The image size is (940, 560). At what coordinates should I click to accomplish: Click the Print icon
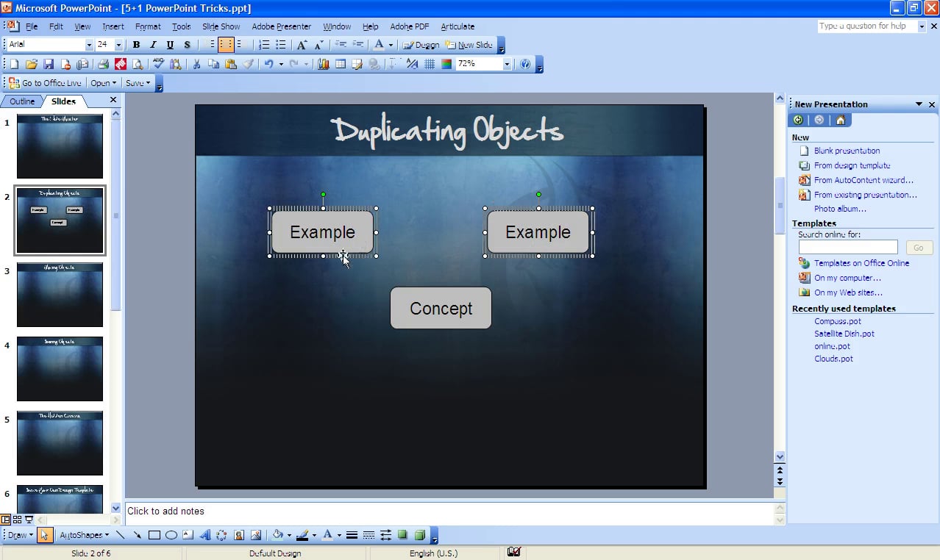coord(103,65)
